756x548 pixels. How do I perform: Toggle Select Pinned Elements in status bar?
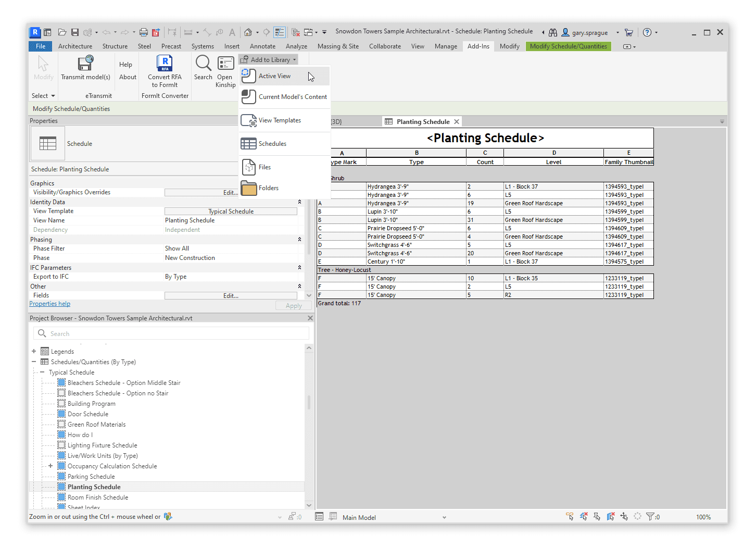coord(598,516)
